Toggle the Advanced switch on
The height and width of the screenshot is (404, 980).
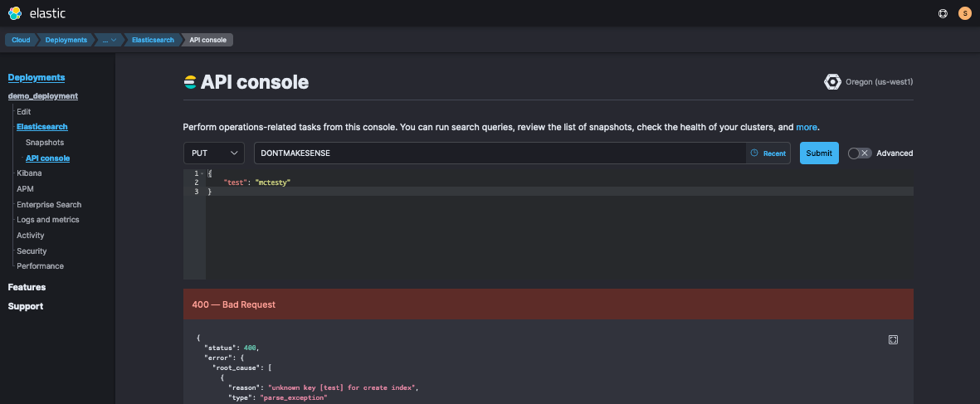(x=860, y=153)
